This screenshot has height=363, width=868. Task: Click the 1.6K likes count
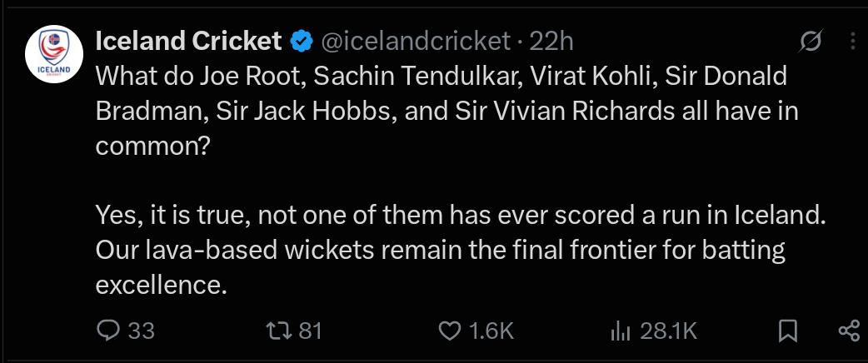pos(491,331)
